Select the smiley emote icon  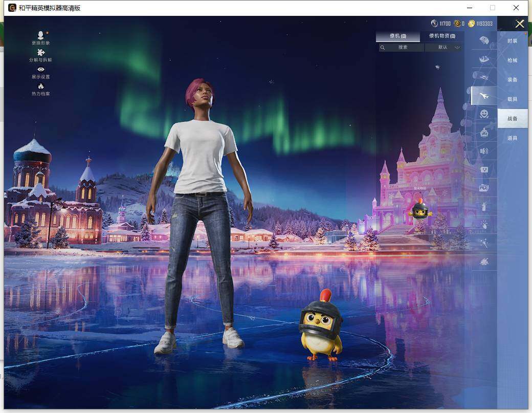coord(484,114)
